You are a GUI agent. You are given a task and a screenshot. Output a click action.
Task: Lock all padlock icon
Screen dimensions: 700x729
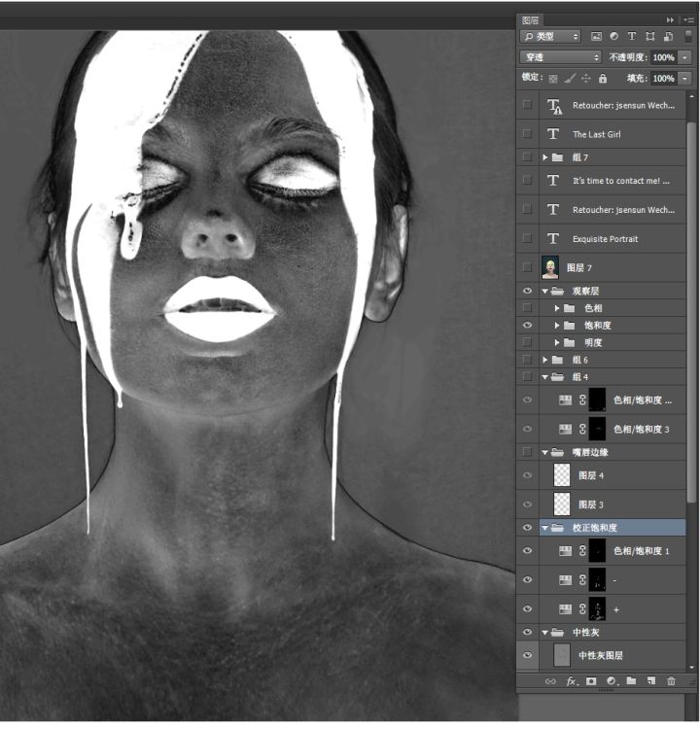[x=603, y=78]
